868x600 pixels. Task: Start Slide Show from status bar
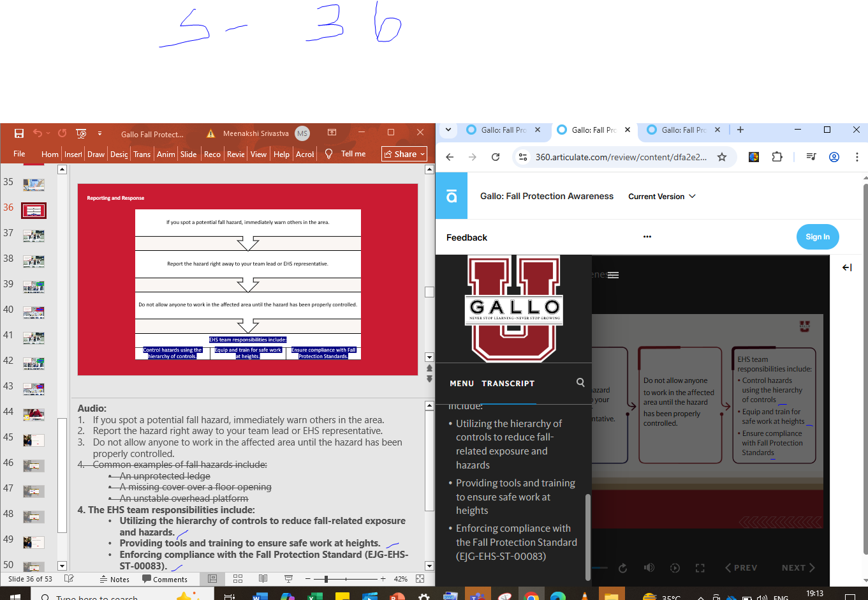288,578
